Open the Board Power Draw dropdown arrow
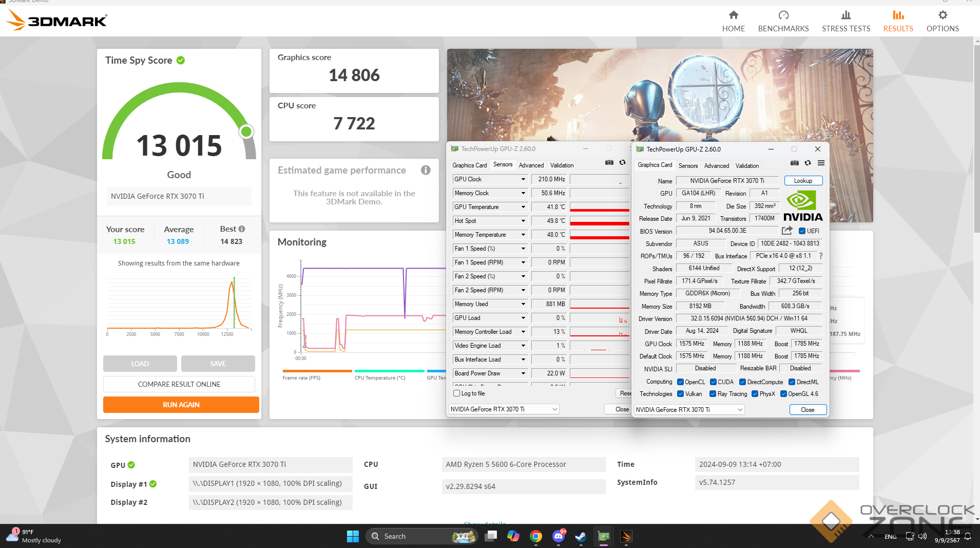 pos(523,373)
